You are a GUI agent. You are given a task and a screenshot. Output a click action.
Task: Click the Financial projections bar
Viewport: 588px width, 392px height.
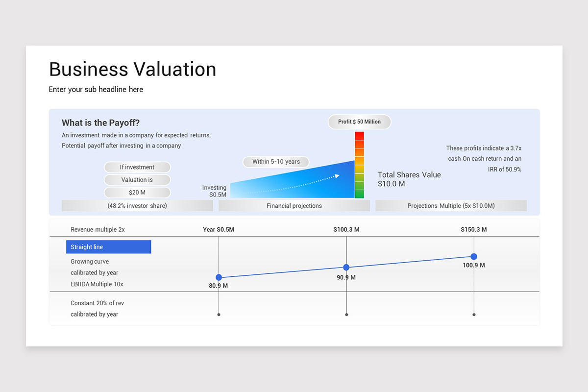pos(294,206)
